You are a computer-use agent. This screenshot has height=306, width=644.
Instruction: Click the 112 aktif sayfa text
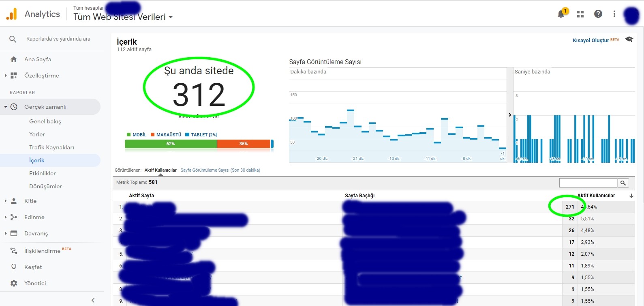click(x=134, y=50)
